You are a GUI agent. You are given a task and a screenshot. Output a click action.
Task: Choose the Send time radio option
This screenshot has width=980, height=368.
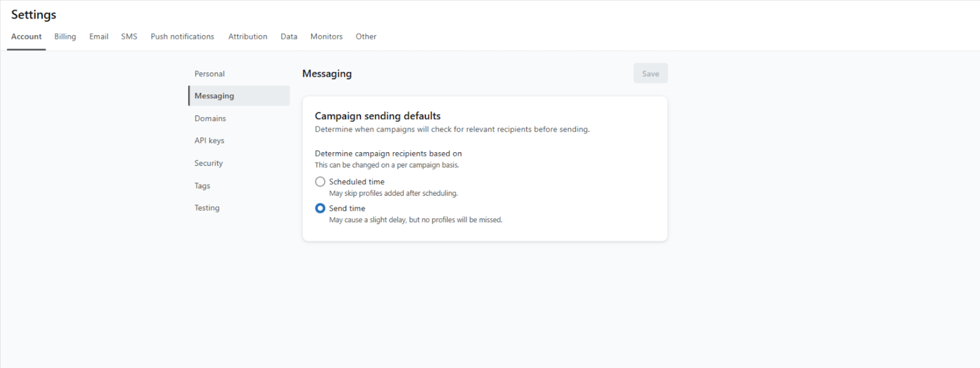click(x=320, y=208)
